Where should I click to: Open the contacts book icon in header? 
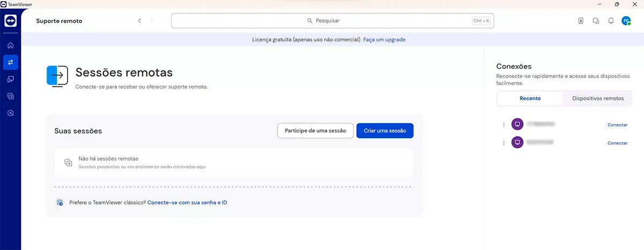(581, 21)
